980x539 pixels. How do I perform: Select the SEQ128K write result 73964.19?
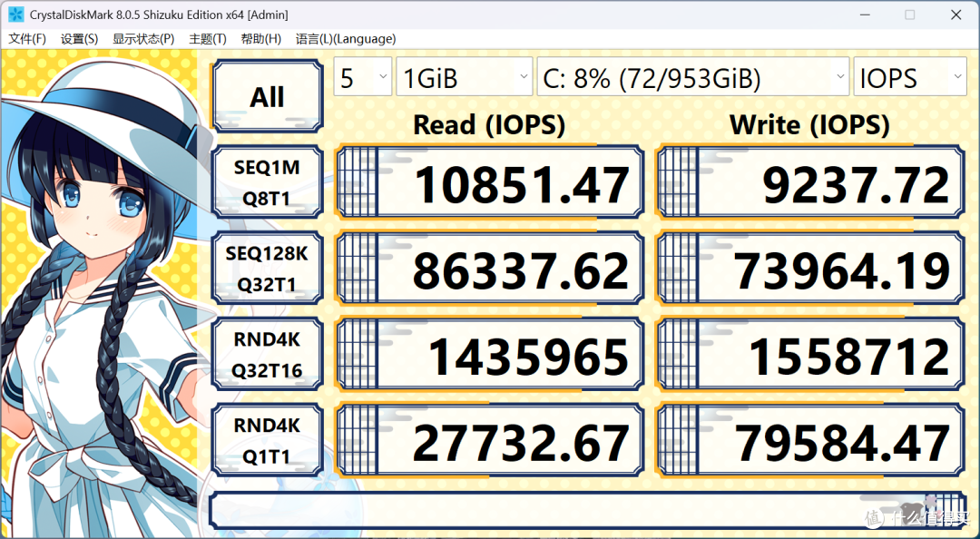coord(810,269)
